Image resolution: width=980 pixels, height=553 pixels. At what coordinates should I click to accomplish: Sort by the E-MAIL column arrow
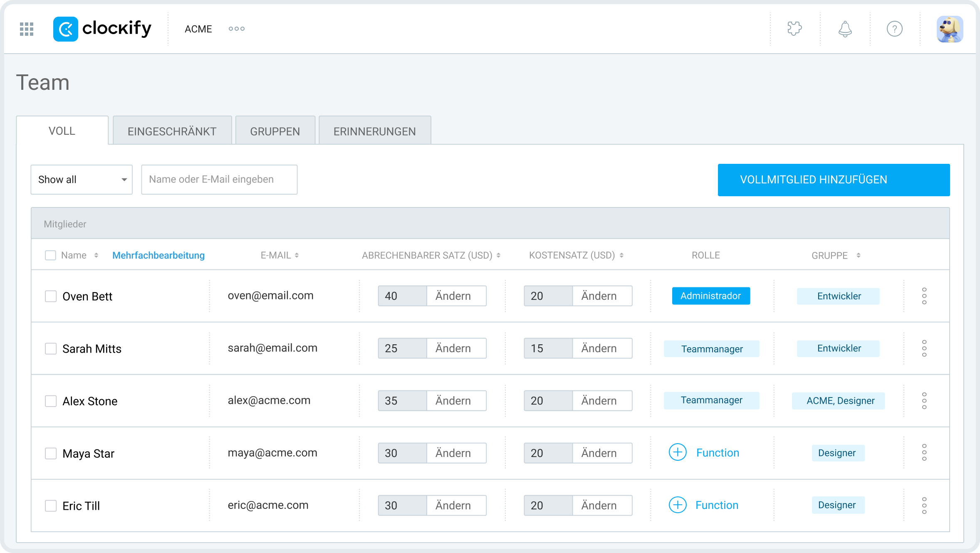tap(297, 255)
